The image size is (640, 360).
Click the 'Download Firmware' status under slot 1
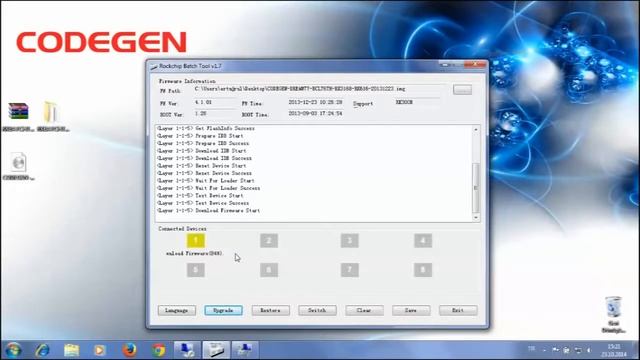(194, 253)
